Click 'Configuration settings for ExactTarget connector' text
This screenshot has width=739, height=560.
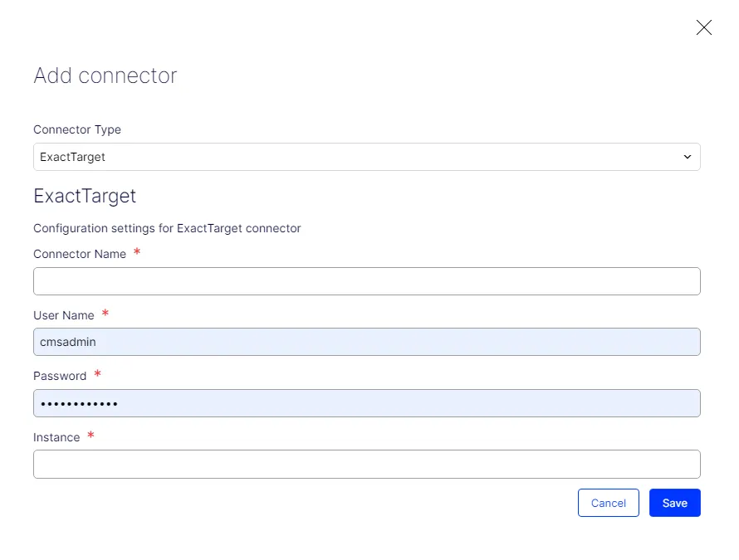pyautogui.click(x=167, y=228)
